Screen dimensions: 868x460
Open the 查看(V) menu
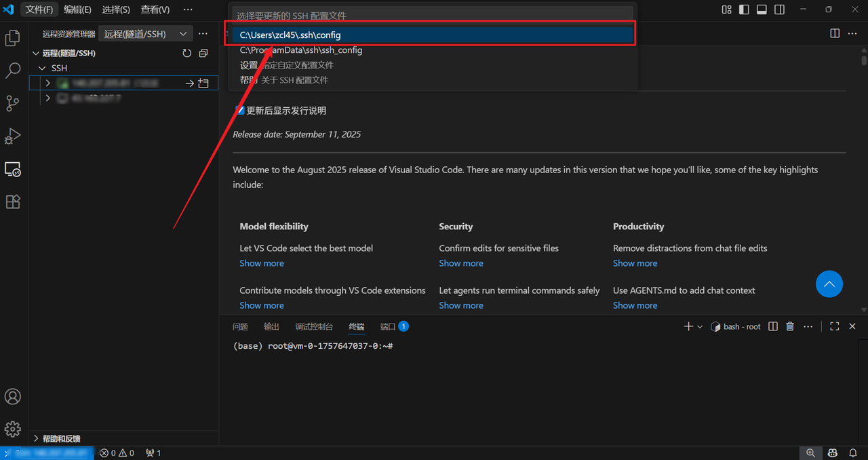click(x=155, y=9)
